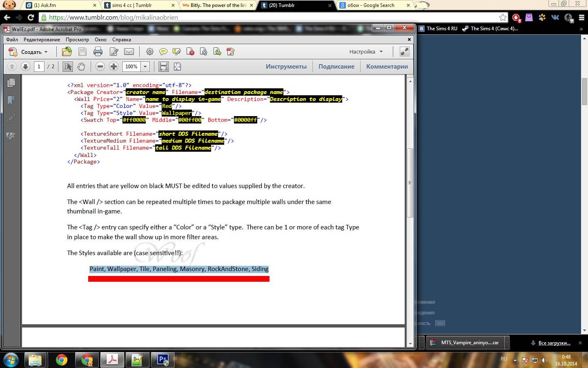Add a sticky note comment
588x368 pixels.
(163, 52)
